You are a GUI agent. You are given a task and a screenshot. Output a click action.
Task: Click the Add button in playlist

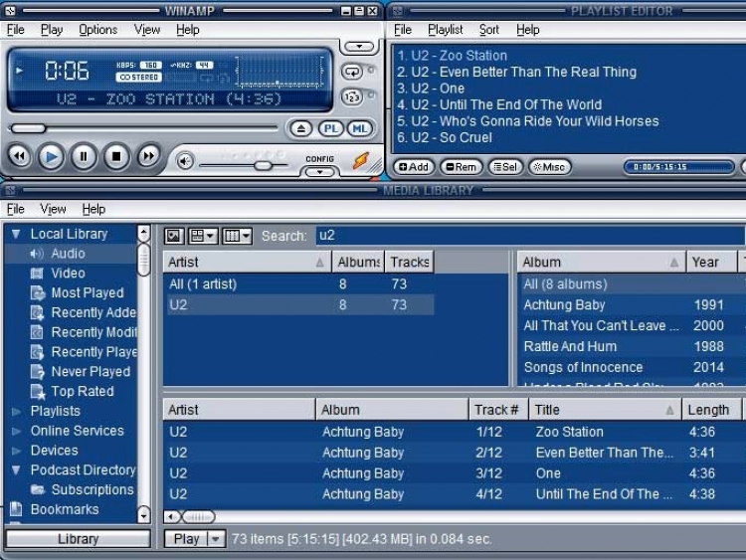pyautogui.click(x=414, y=167)
